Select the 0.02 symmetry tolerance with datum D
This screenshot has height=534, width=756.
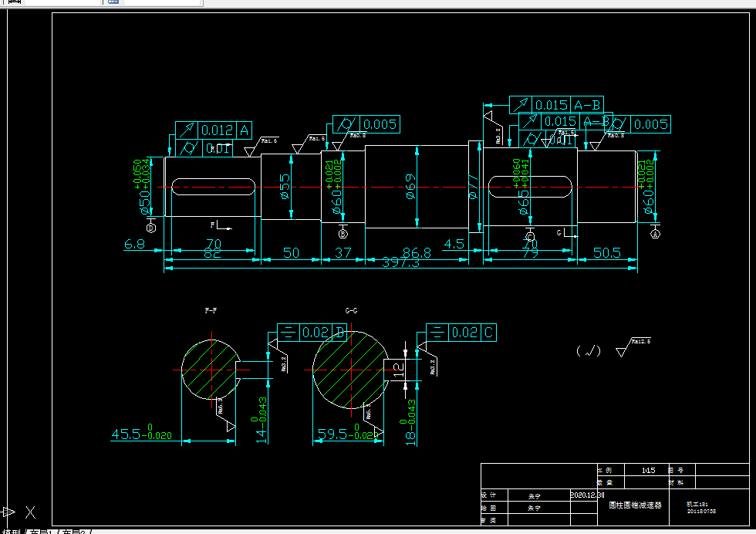point(316,333)
